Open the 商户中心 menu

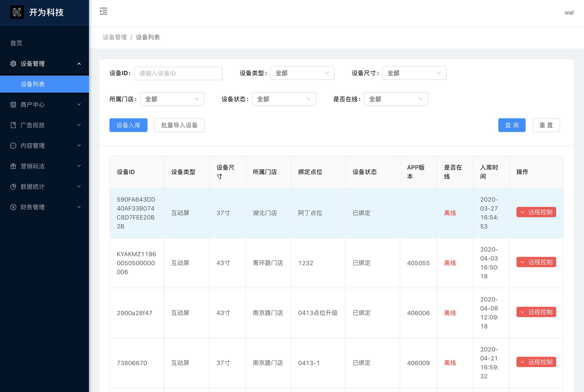click(x=44, y=104)
